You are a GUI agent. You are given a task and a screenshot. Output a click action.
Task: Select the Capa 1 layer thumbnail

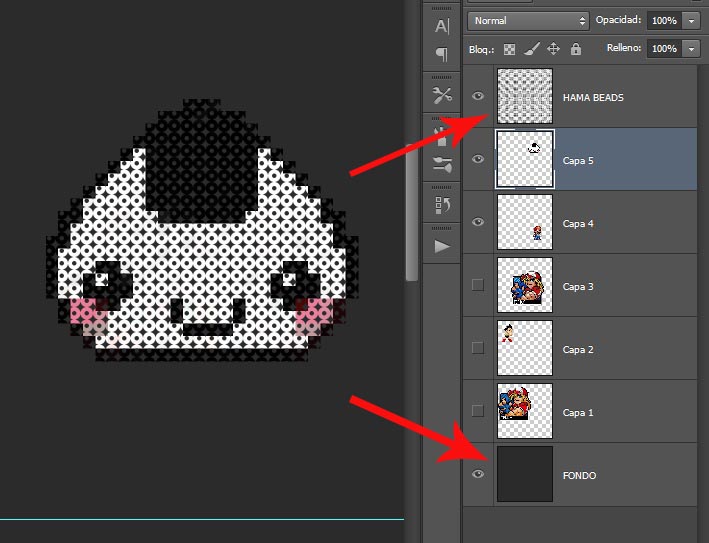tap(525, 411)
